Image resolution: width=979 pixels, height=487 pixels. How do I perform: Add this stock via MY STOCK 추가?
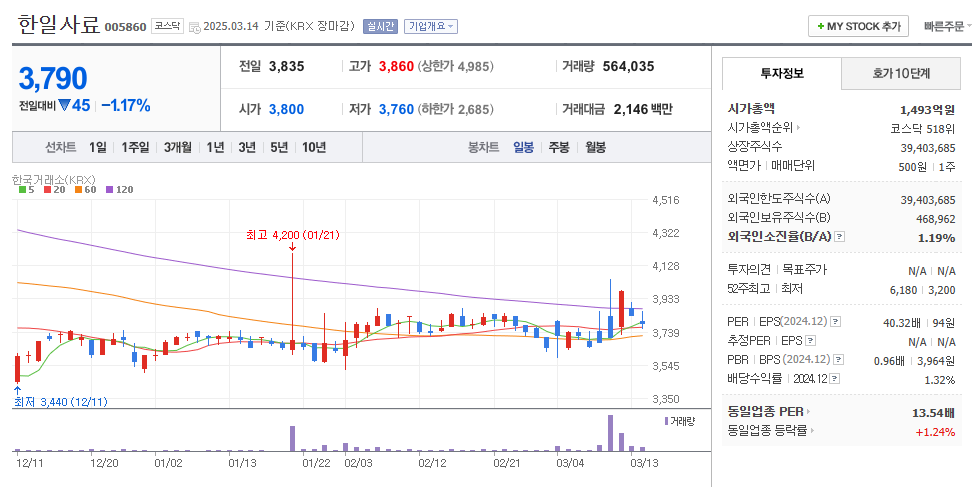coord(859,26)
